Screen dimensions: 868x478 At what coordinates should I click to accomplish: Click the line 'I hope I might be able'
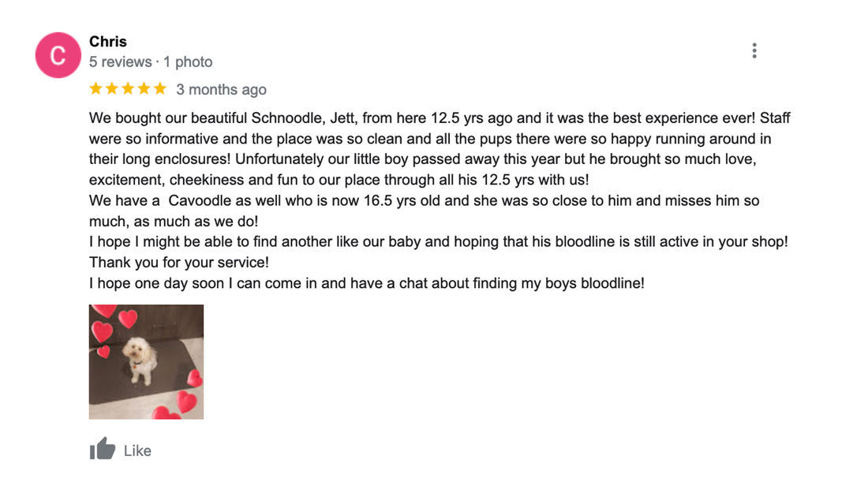tap(439, 242)
